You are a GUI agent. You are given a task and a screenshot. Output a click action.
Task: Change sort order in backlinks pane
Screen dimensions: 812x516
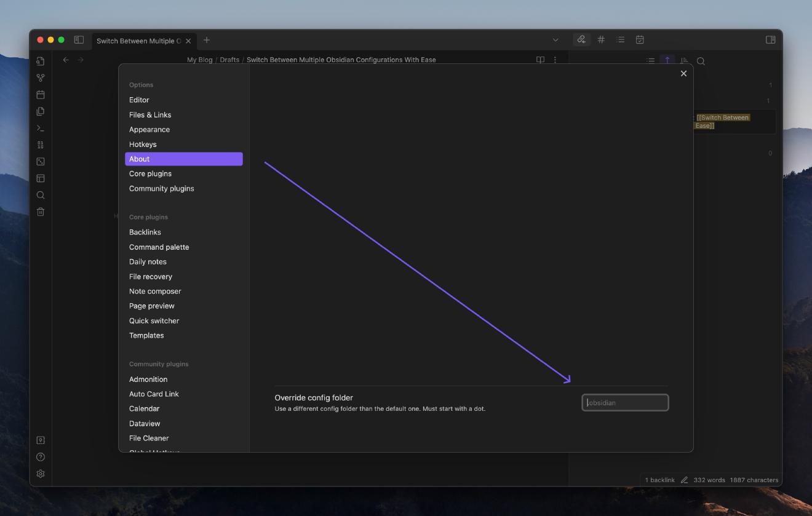pyautogui.click(x=684, y=60)
